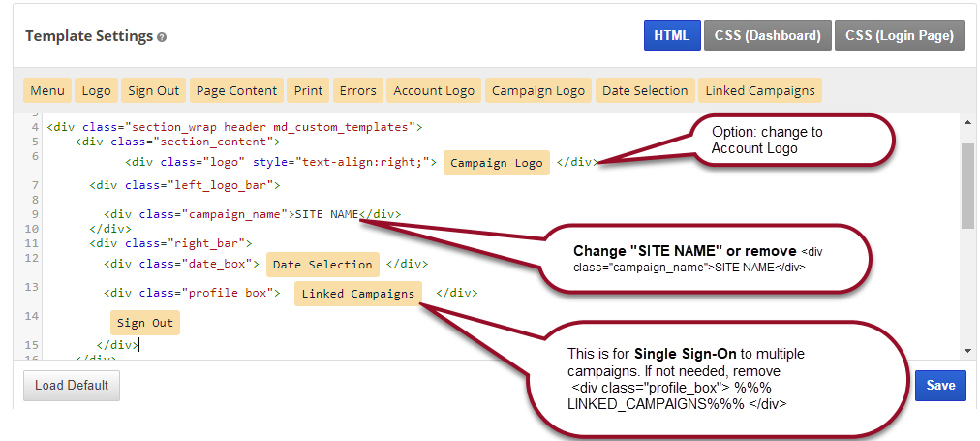The width and height of the screenshot is (980, 441).
Task: Insert the Account Logo tag
Action: (x=434, y=90)
